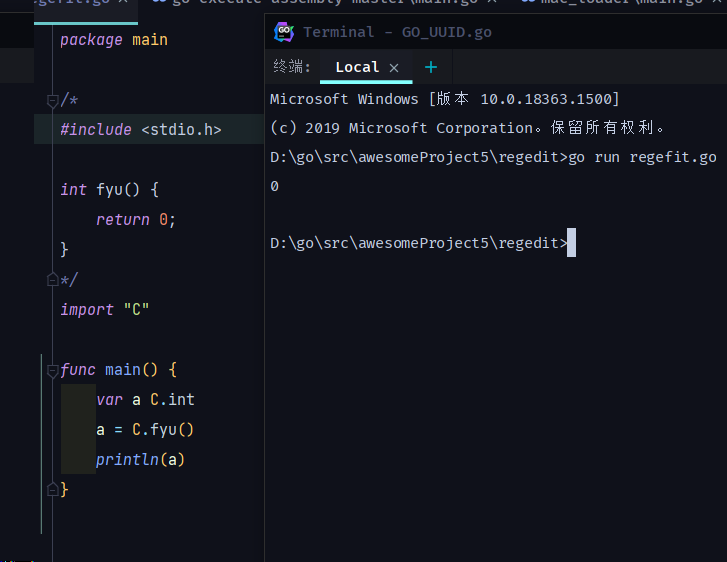This screenshot has width=727, height=562.
Task: Click fold end marker at closing brace of main
Action: tap(52, 489)
